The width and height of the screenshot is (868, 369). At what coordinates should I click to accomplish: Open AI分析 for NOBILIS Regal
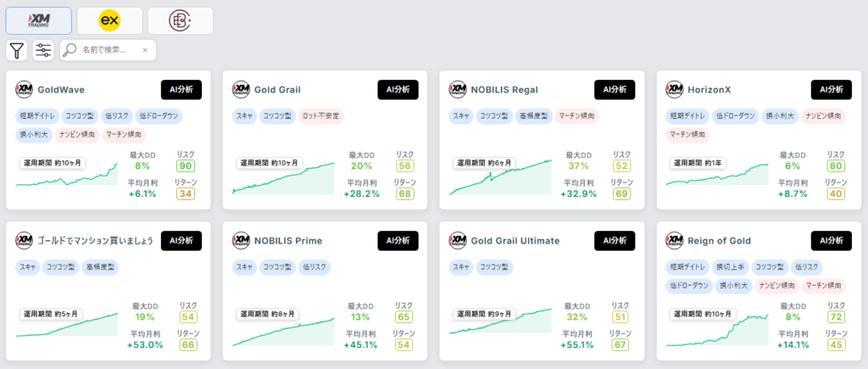615,90
